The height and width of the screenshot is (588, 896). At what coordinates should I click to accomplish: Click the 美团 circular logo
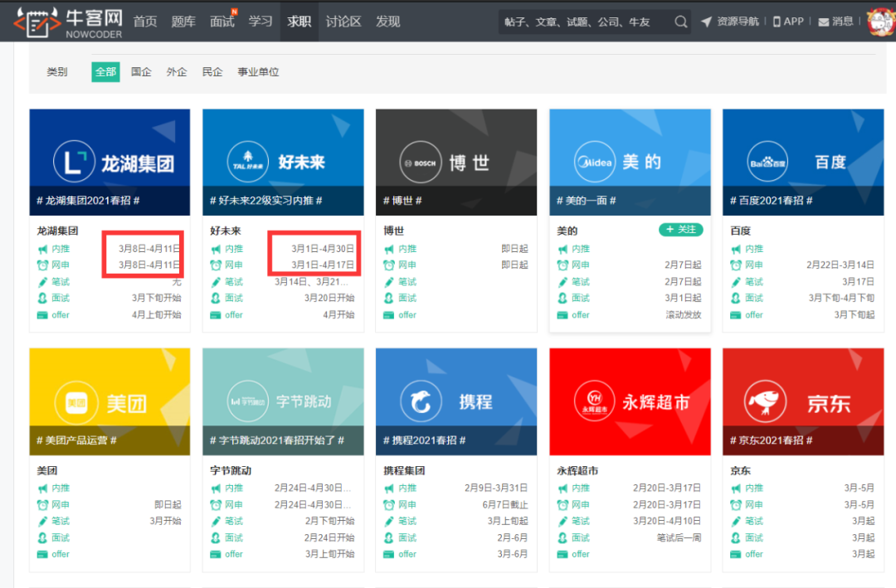(76, 402)
